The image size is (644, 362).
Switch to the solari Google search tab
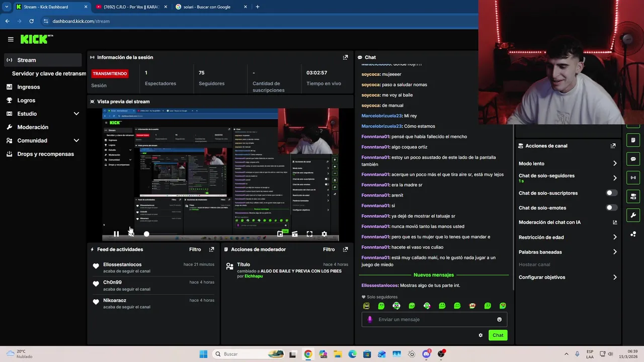210,7
